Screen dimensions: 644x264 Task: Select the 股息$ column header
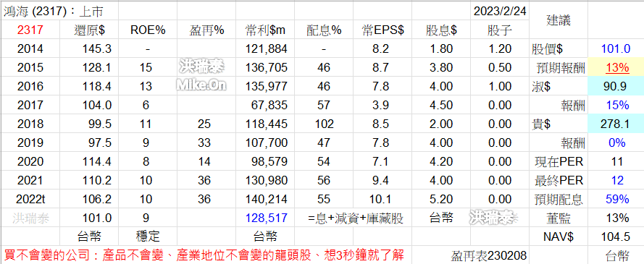(441, 30)
